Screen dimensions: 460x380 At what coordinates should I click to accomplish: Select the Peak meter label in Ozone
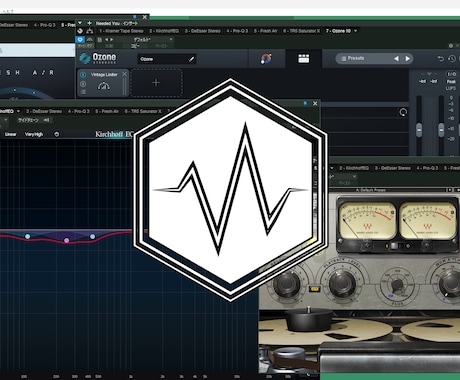pyautogui.click(x=451, y=82)
